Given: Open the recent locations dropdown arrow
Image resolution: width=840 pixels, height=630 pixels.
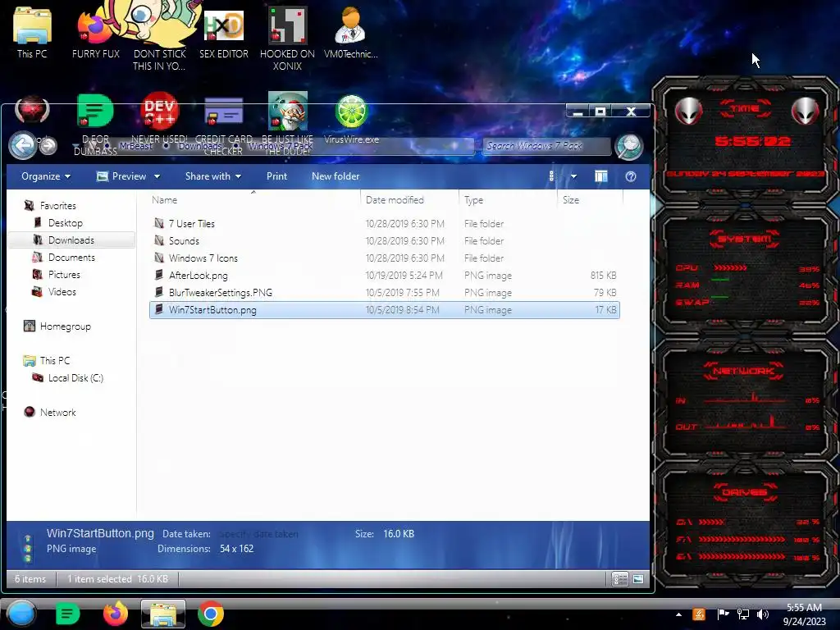Looking at the screenshot, I should click(75, 146).
